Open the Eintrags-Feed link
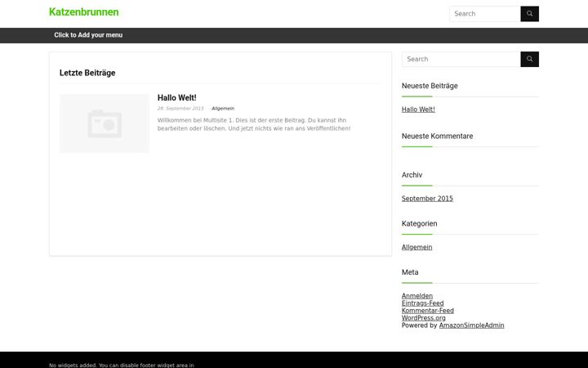This screenshot has width=588, height=368. 423,303
